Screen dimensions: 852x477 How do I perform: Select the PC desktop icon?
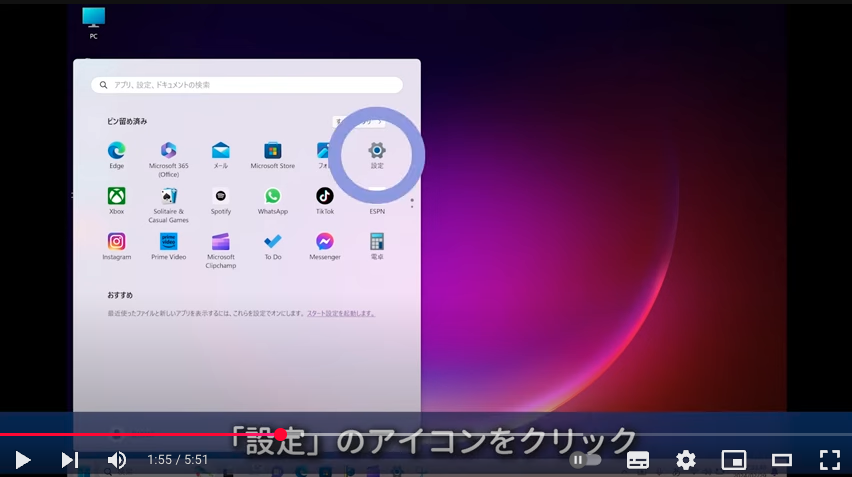pyautogui.click(x=93, y=23)
